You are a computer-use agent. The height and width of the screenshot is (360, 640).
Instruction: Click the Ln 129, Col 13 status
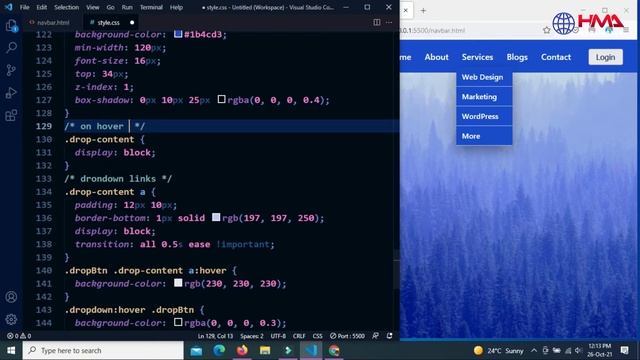(x=215, y=336)
